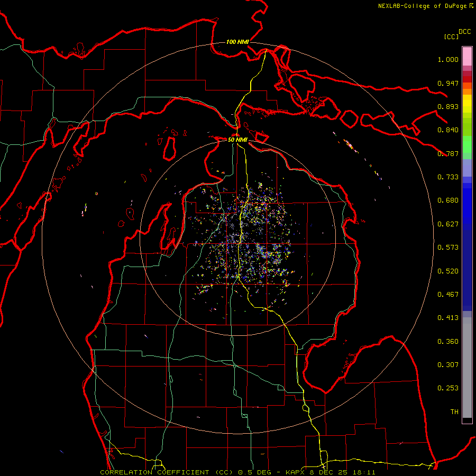Select the 0.840 scale value

pos(448,130)
